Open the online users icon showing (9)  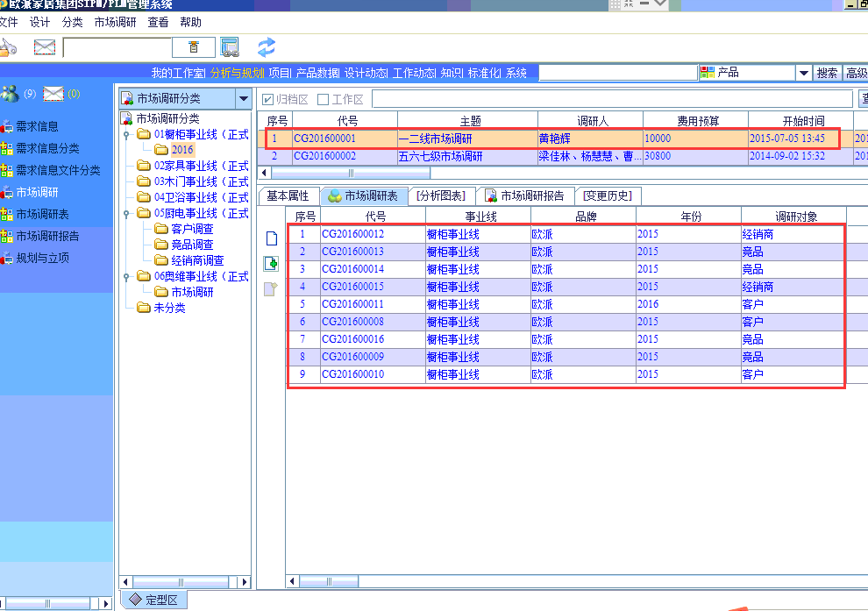tap(11, 94)
